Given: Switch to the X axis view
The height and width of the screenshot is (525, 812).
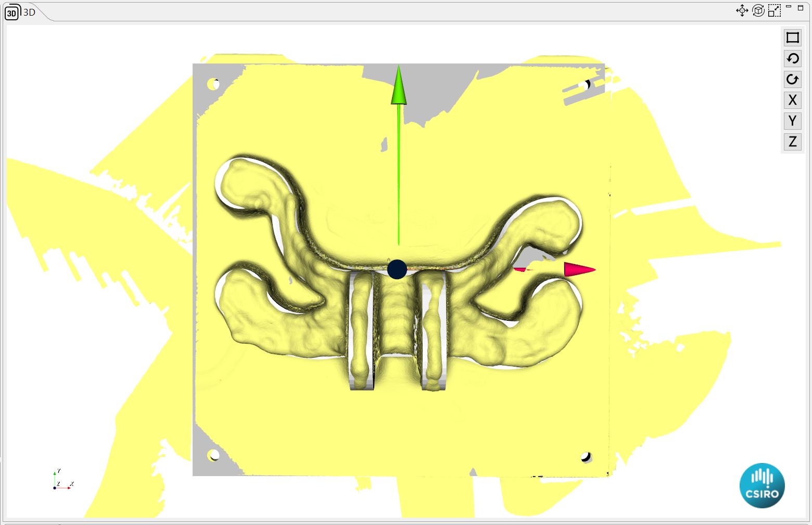Looking at the screenshot, I should [x=792, y=100].
